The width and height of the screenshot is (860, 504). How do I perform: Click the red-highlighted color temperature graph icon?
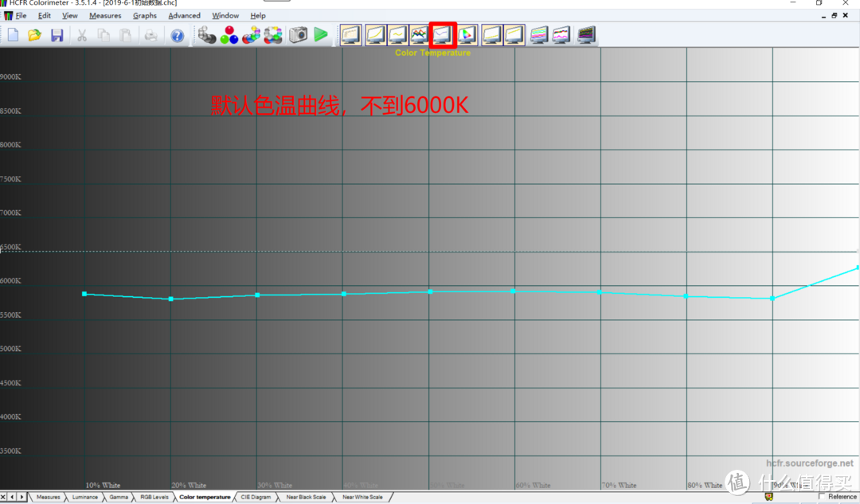(x=442, y=35)
